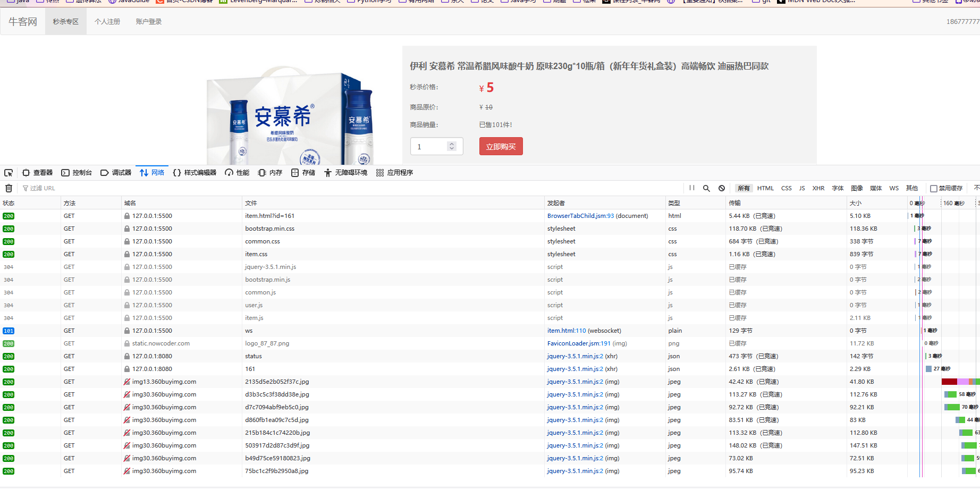
Task: Filter requests by WS type
Action: click(894, 188)
